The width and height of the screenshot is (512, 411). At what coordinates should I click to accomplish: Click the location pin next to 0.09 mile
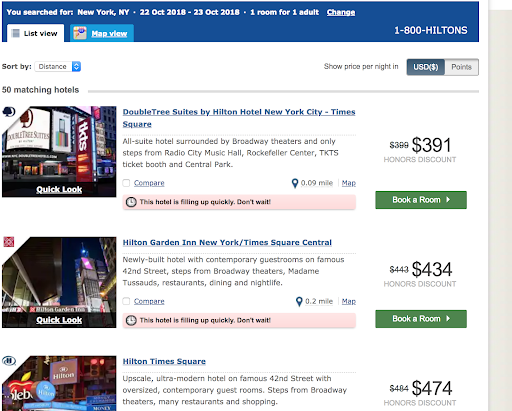click(x=295, y=183)
